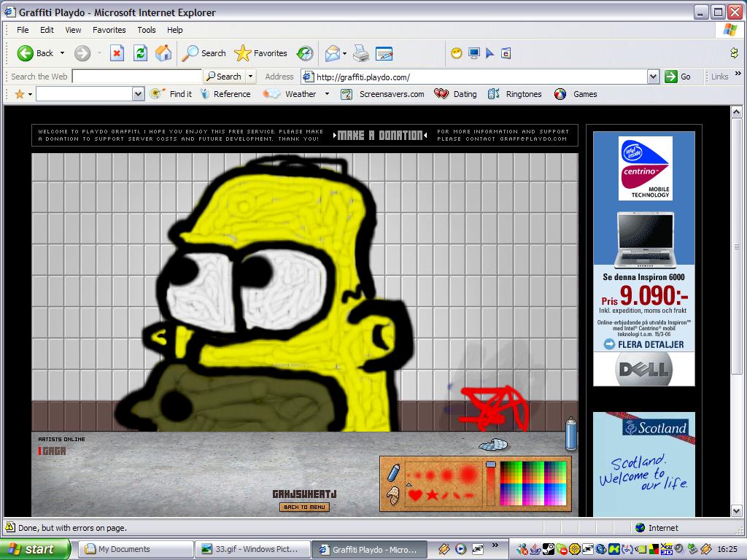The width and height of the screenshot is (747, 560).
Task: Click the Mail envelope icon
Action: click(x=332, y=53)
